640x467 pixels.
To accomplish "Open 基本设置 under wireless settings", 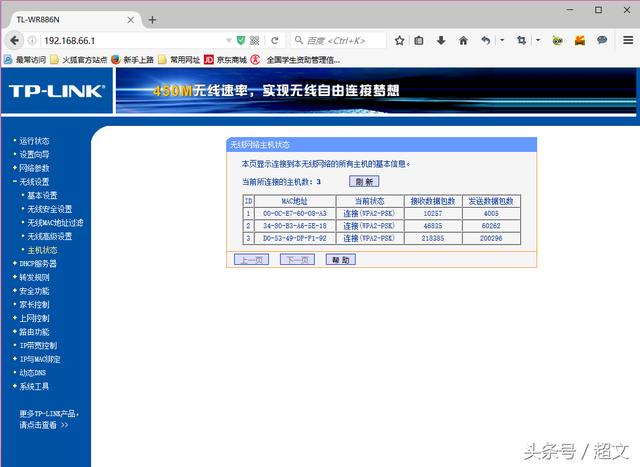I will [42, 195].
